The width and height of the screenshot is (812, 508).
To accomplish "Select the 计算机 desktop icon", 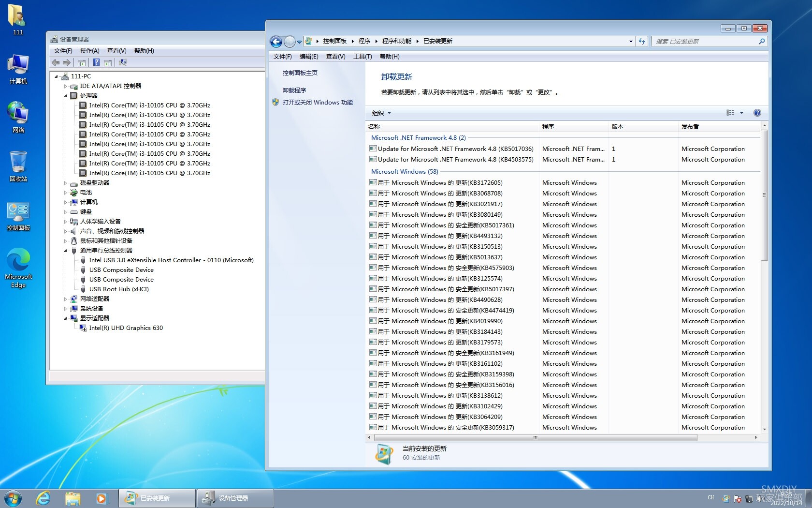I will (18, 69).
